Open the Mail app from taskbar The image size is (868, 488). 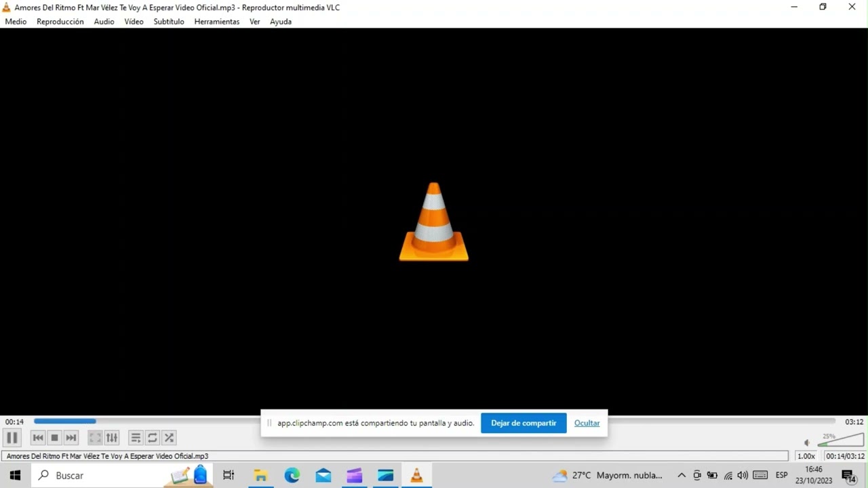[323, 475]
